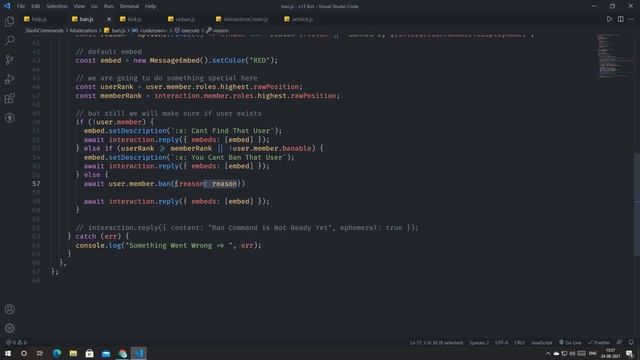The width and height of the screenshot is (640, 360).
Task: Open the File menu
Action: (21, 6)
